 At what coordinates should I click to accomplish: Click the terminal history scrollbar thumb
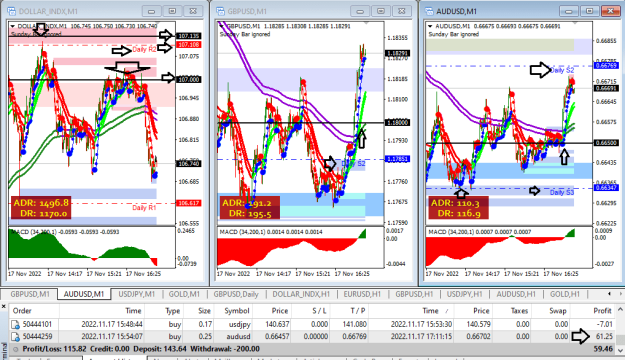[x=620, y=339]
